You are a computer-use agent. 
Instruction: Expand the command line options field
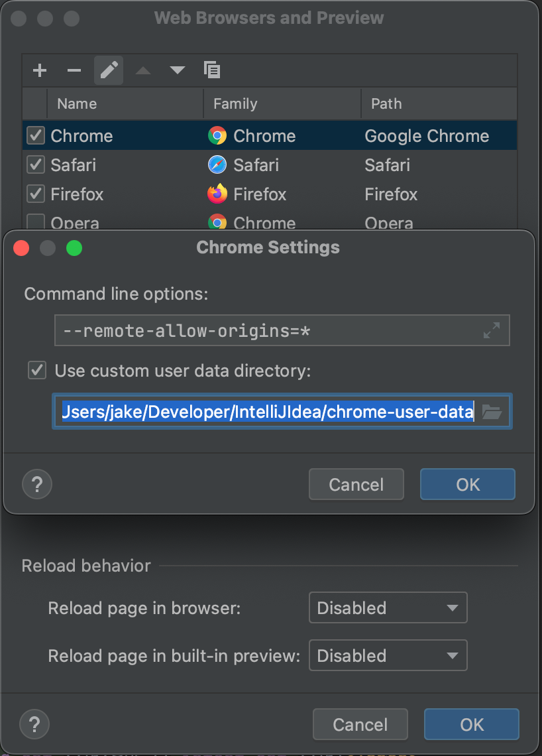492,330
